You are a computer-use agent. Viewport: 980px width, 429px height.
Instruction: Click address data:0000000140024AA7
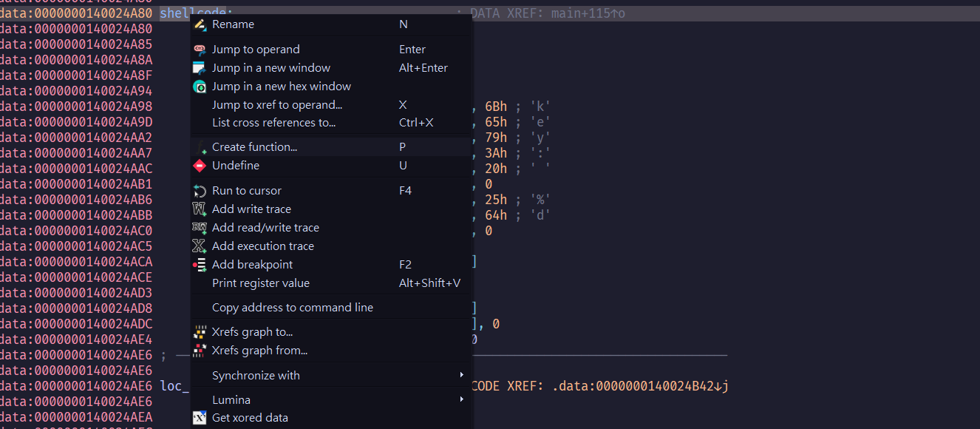76,153
